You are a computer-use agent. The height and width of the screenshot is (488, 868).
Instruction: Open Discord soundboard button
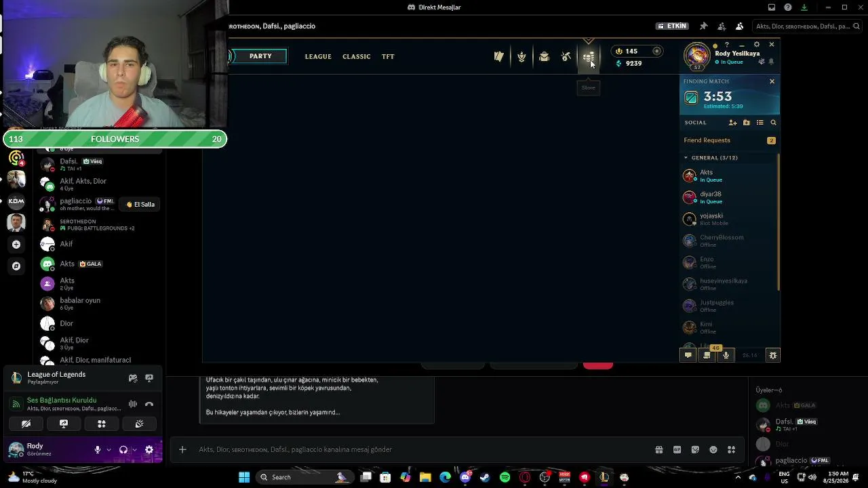139,424
